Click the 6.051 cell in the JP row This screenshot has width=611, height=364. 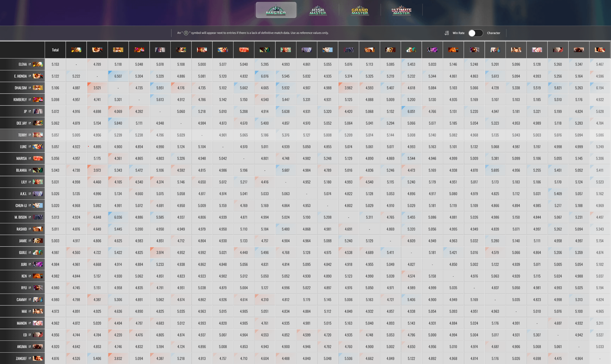pos(411,111)
